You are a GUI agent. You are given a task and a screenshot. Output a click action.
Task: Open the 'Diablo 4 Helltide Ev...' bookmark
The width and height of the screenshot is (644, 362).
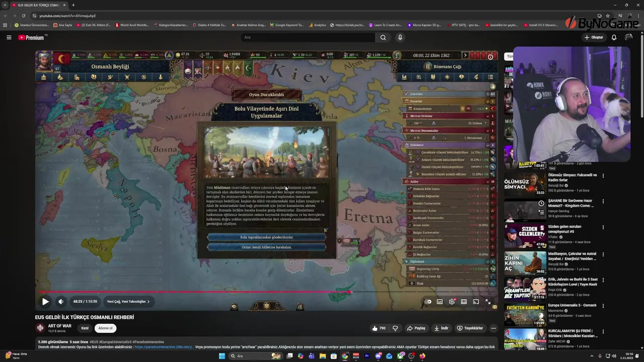point(209,25)
